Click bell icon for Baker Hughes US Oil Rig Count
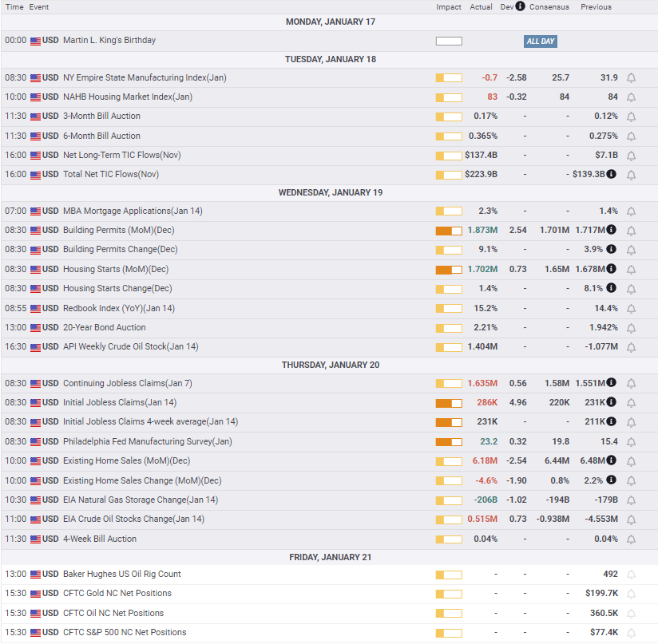The height and width of the screenshot is (644, 658). click(631, 575)
